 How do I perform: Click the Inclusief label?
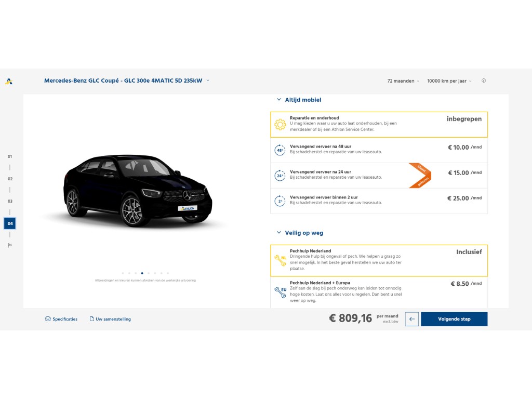point(469,252)
